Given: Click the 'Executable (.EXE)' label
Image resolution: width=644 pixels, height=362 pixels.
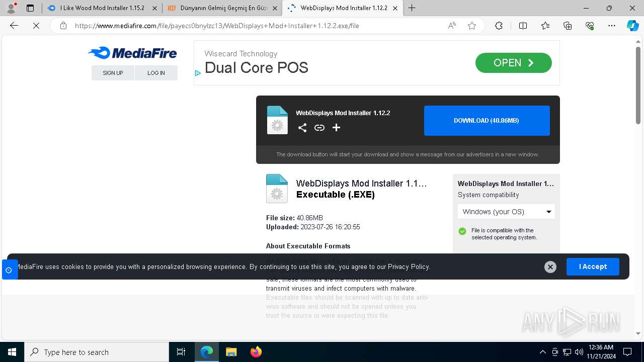Looking at the screenshot, I should tap(336, 195).
